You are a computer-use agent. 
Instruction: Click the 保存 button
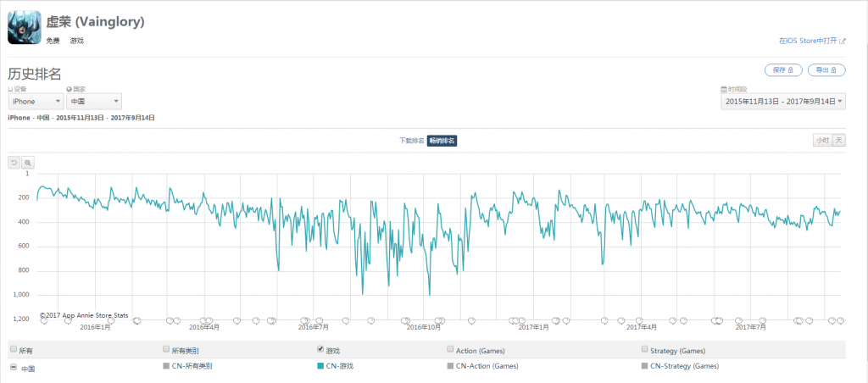click(x=783, y=70)
